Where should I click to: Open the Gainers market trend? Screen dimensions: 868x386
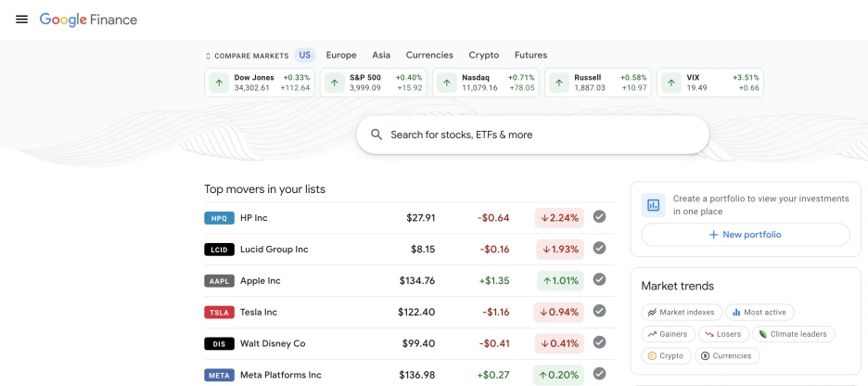(x=668, y=334)
